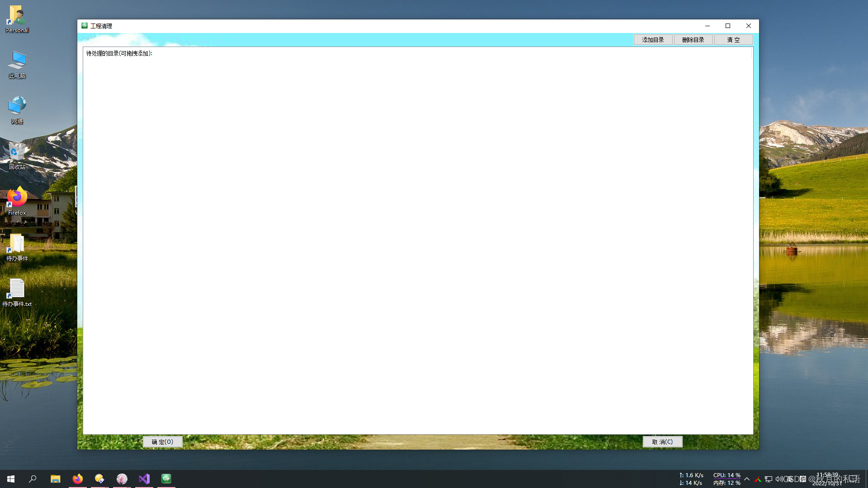Screen dimensions: 868x488
Task: Switch to Firefox in the taskbar
Action: point(78,479)
